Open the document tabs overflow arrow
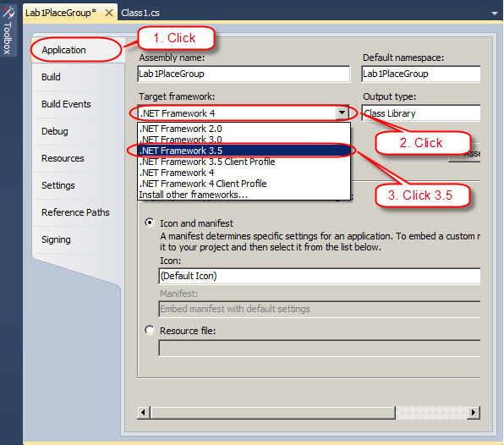Viewport: 504px width, 445px height. 495,14
